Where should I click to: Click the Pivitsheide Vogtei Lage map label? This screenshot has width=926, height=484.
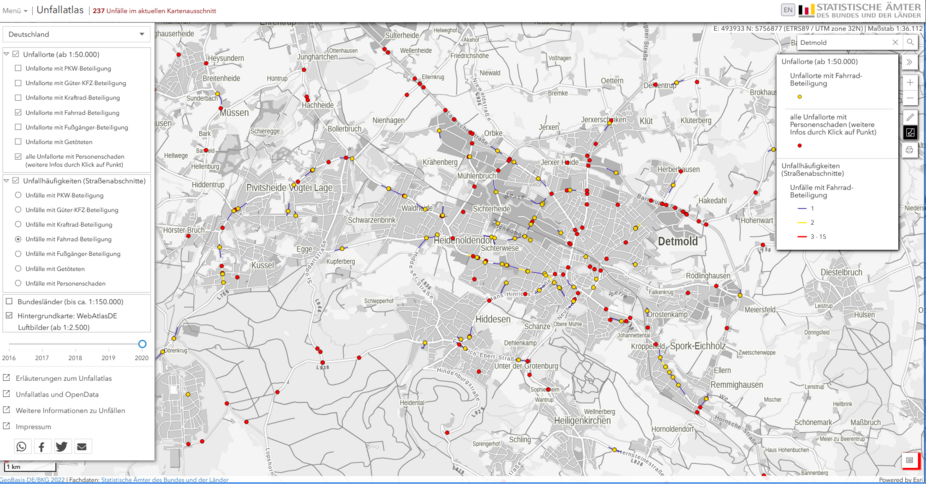click(289, 188)
